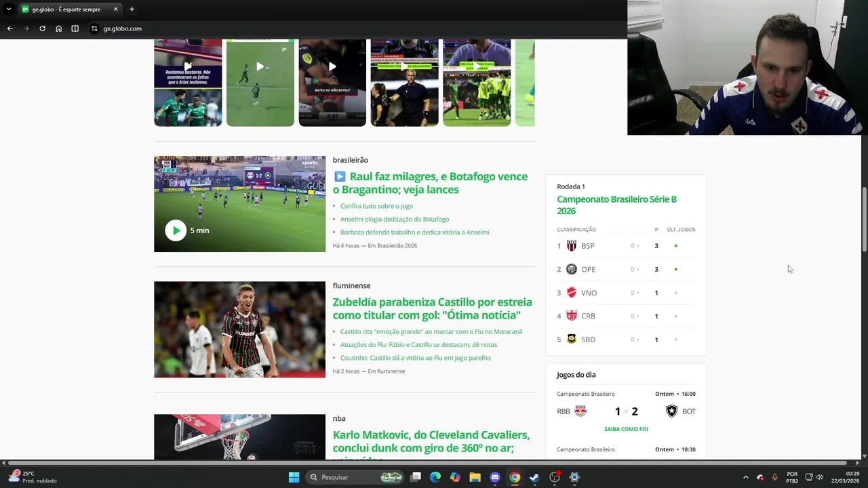This screenshot has width=868, height=488.
Task: Open the Castillo Fluminense photo thumbnail
Action: click(x=239, y=329)
